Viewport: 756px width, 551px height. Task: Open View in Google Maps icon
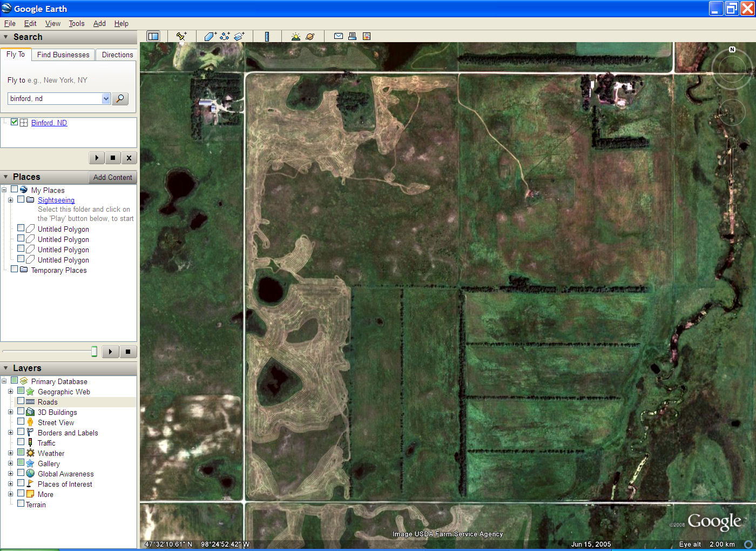(367, 36)
